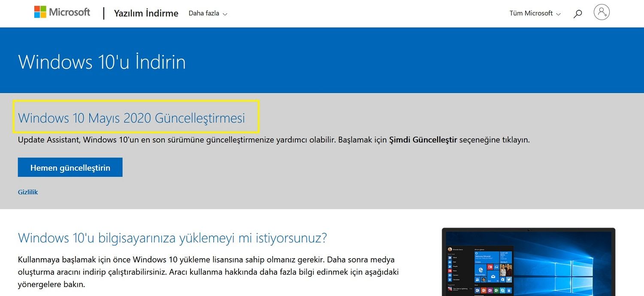Open the Gizlilik privacy link
The height and width of the screenshot is (296, 644).
28,192
